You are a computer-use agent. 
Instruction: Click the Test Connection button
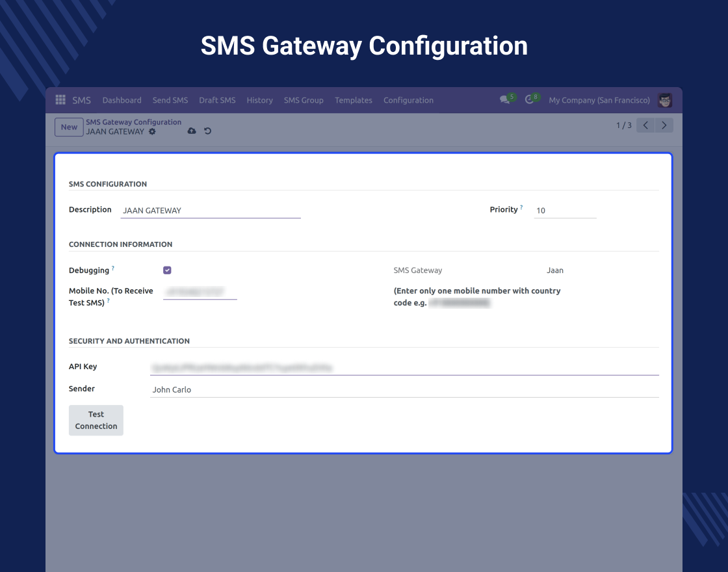tap(96, 420)
